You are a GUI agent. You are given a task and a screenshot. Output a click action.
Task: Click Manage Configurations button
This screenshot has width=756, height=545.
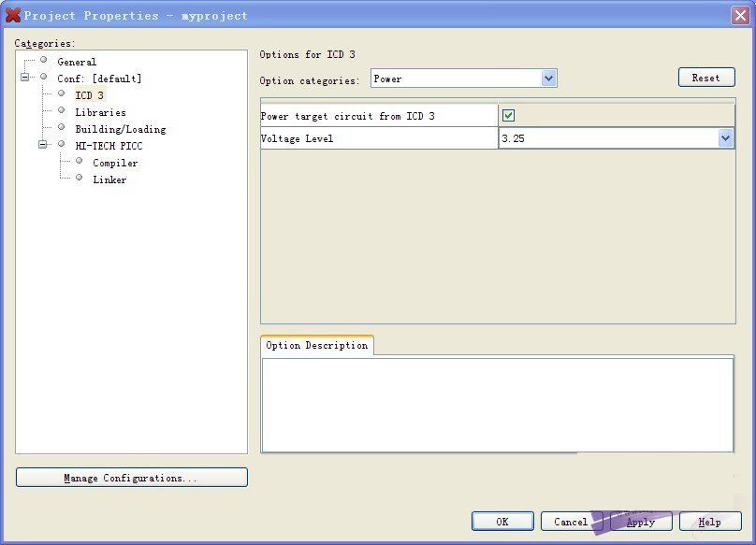pyautogui.click(x=132, y=478)
